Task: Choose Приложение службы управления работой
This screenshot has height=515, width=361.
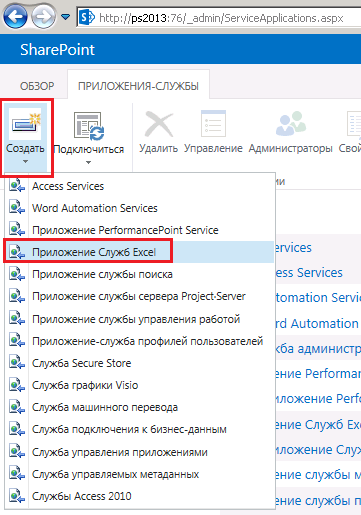Action: [x=136, y=319]
